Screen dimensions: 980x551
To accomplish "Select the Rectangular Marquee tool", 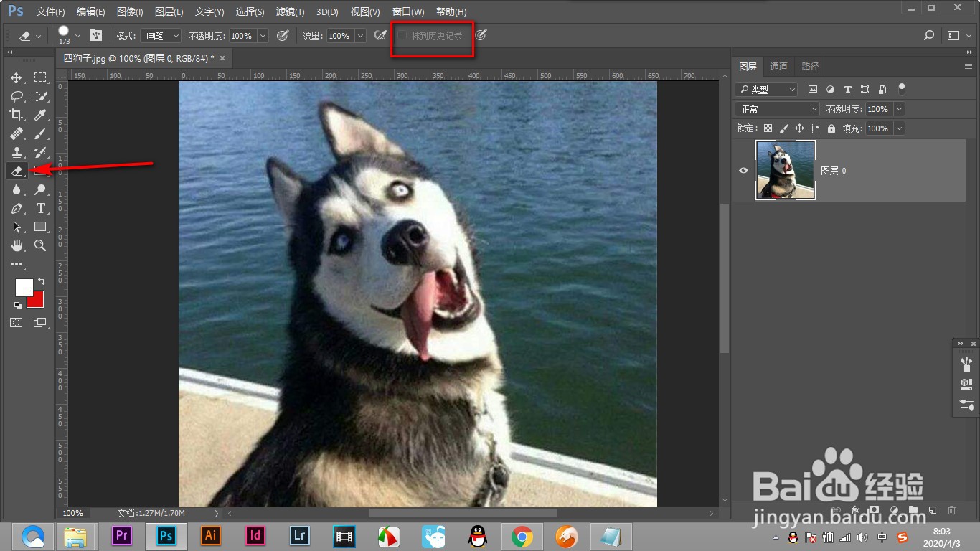I will (x=40, y=77).
